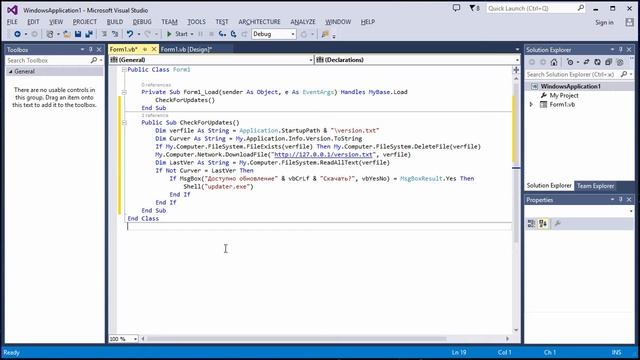Click the New Project toolbar icon
Screen dimensions: 640x360
point(50,34)
